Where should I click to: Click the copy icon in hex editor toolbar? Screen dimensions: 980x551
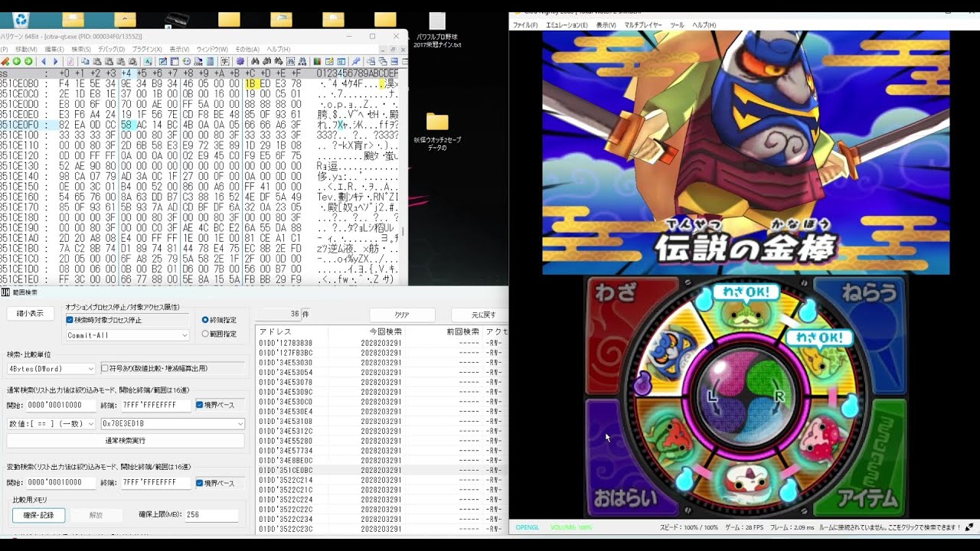(84, 61)
